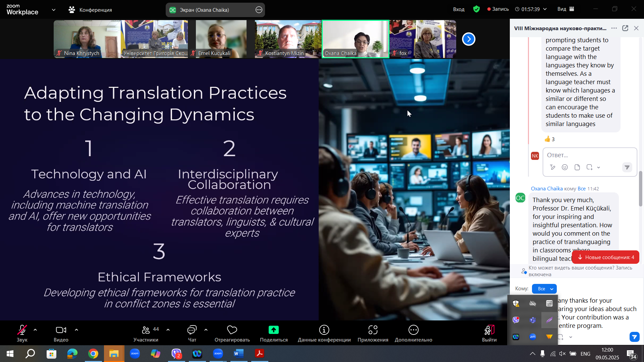
Task: Click the Запись recording indicator
Action: 498,9
